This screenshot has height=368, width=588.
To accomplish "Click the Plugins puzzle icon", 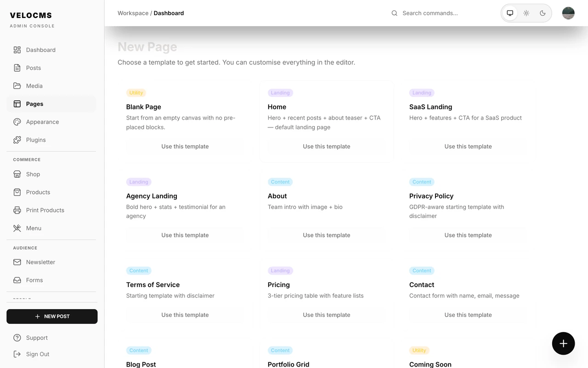I will click(x=17, y=140).
